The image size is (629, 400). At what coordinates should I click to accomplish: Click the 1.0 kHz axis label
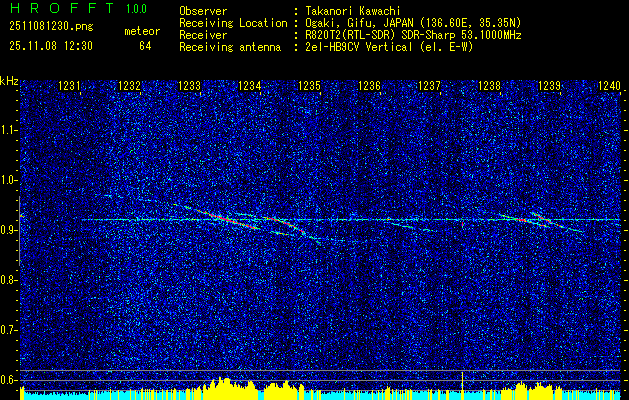8,181
